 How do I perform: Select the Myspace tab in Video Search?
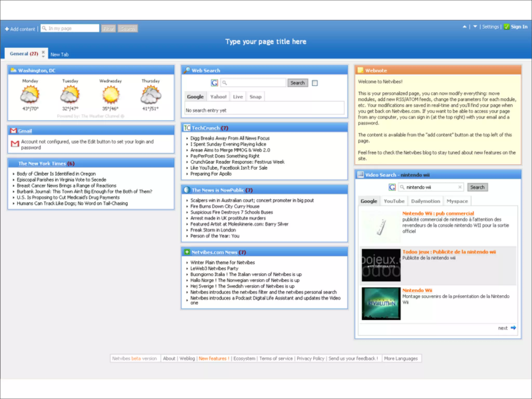click(x=457, y=201)
